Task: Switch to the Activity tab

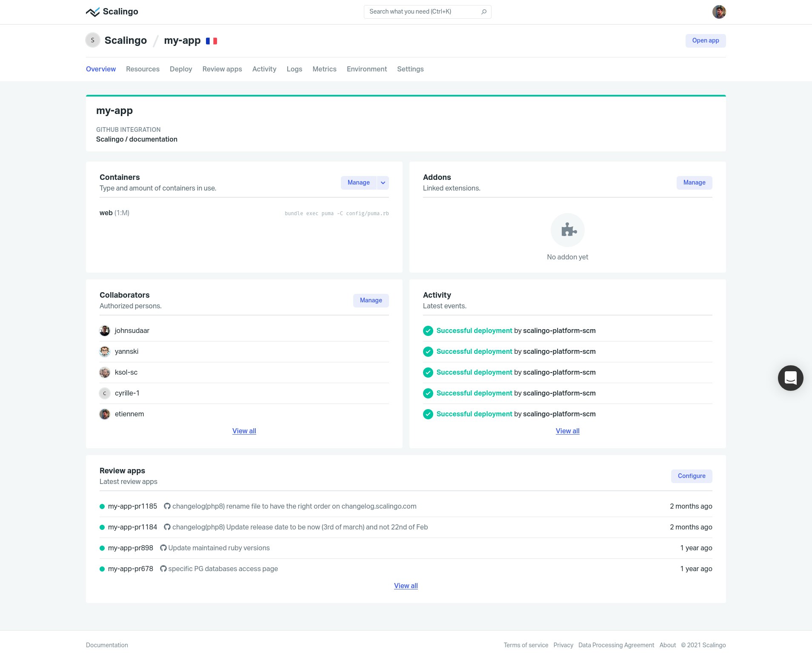Action: [264, 69]
